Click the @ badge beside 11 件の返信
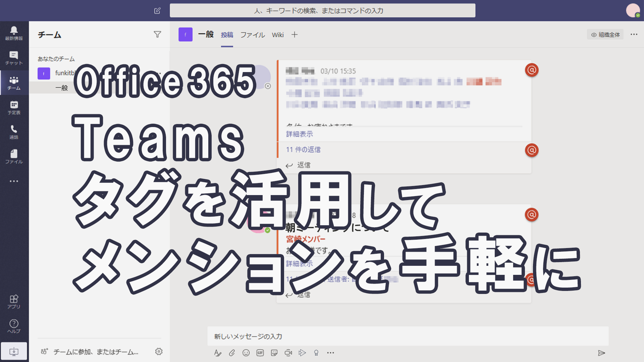644x362 pixels. (532, 150)
